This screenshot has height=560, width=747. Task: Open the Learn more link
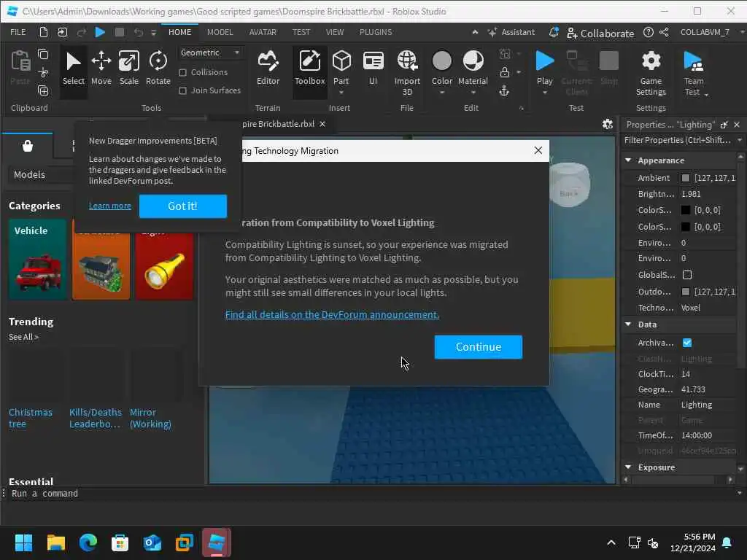109,206
